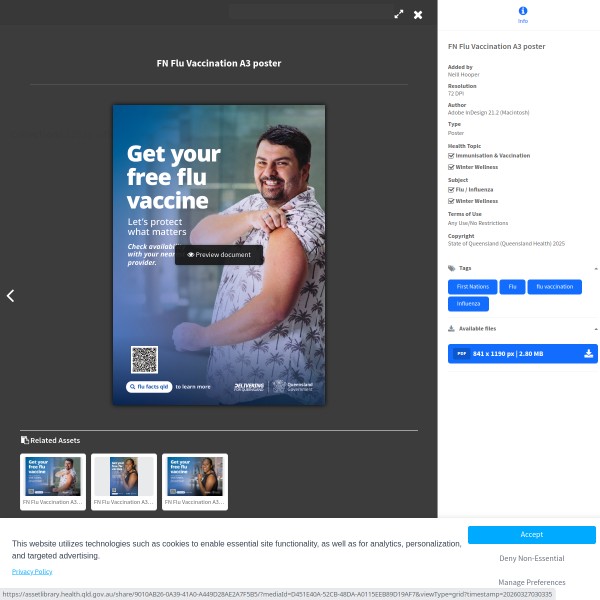
Task: Click the download icon on PDF file row
Action: point(589,353)
